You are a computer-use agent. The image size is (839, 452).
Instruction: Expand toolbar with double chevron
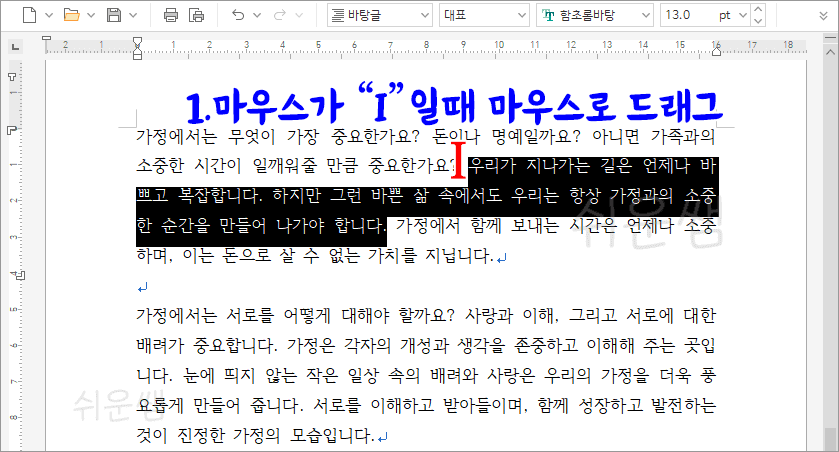point(823,16)
